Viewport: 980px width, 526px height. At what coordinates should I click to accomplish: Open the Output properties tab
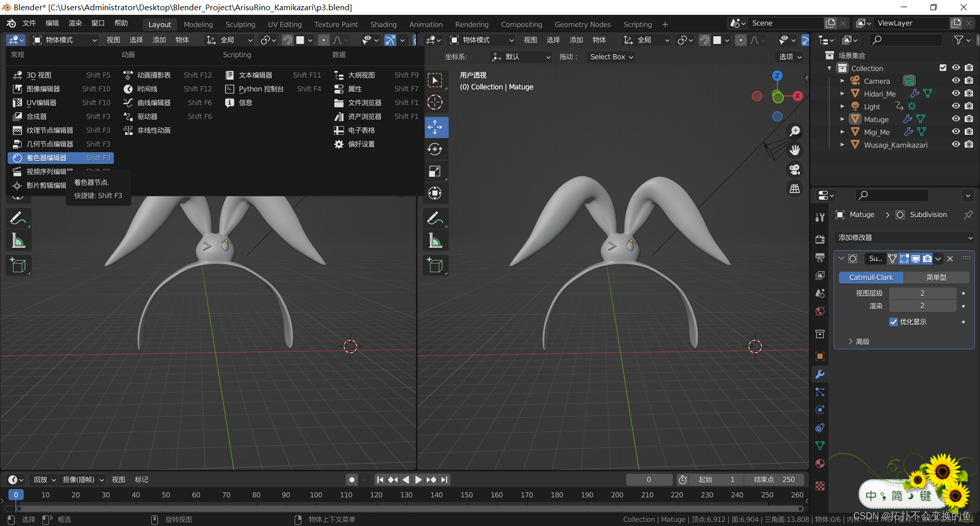click(x=820, y=257)
